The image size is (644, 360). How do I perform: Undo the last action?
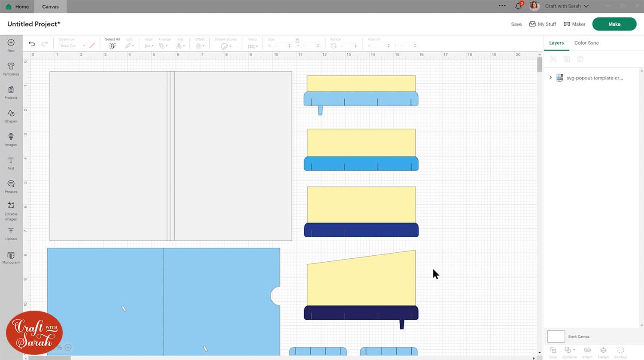[32, 44]
